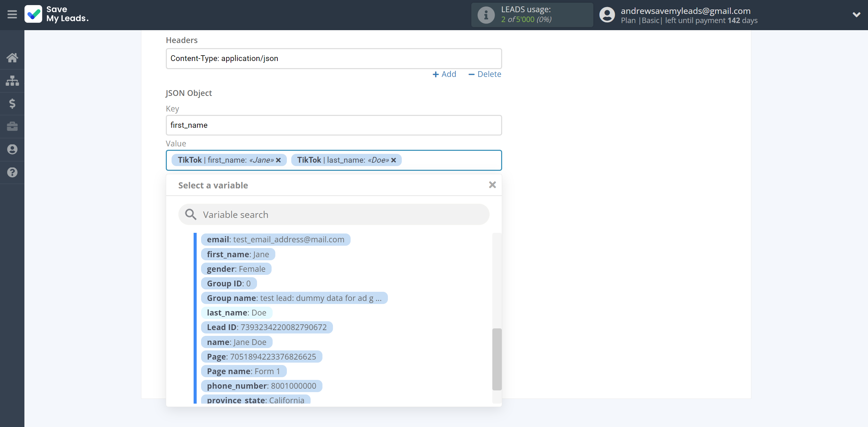The width and height of the screenshot is (868, 427).
Task: Click the LEADS usage info icon
Action: coord(486,15)
